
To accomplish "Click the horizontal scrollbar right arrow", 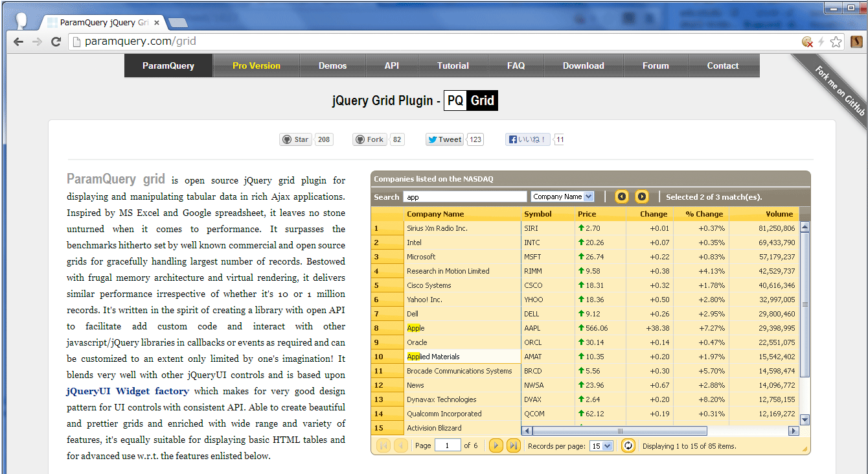I will point(794,431).
